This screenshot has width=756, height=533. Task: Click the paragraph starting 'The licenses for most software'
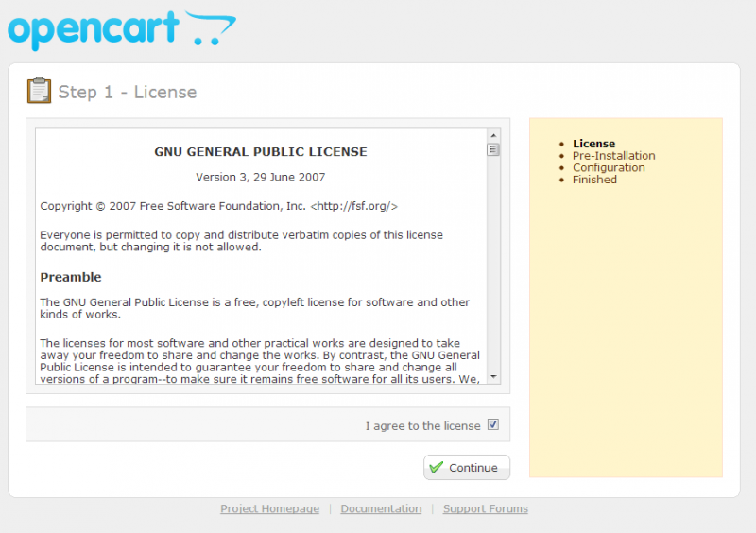260,361
